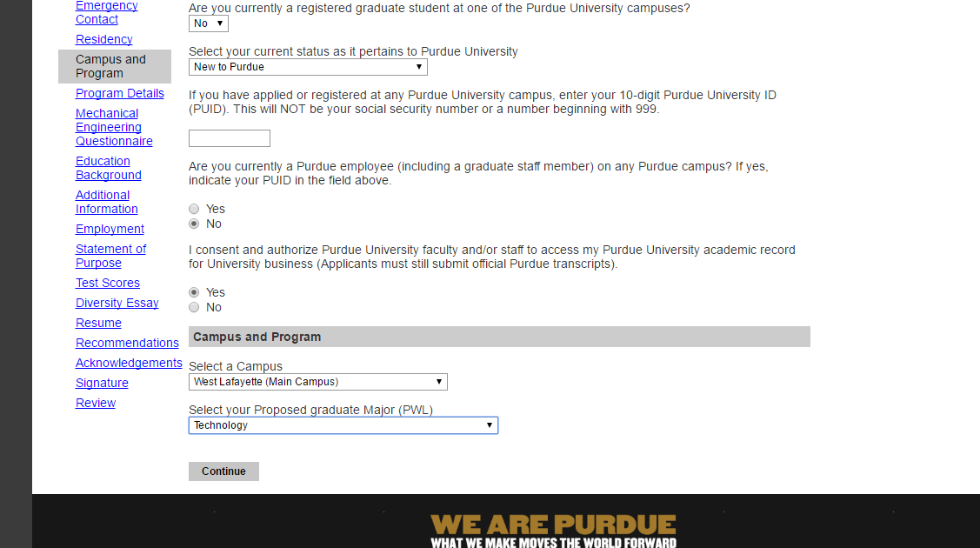Select No for Purdue employee question
This screenshot has width=980, height=548.
tap(194, 224)
